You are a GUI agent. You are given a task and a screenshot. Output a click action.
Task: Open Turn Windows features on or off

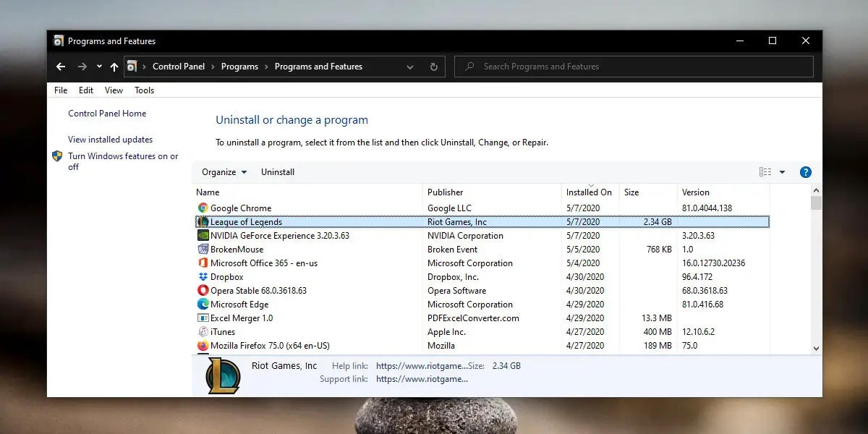123,161
